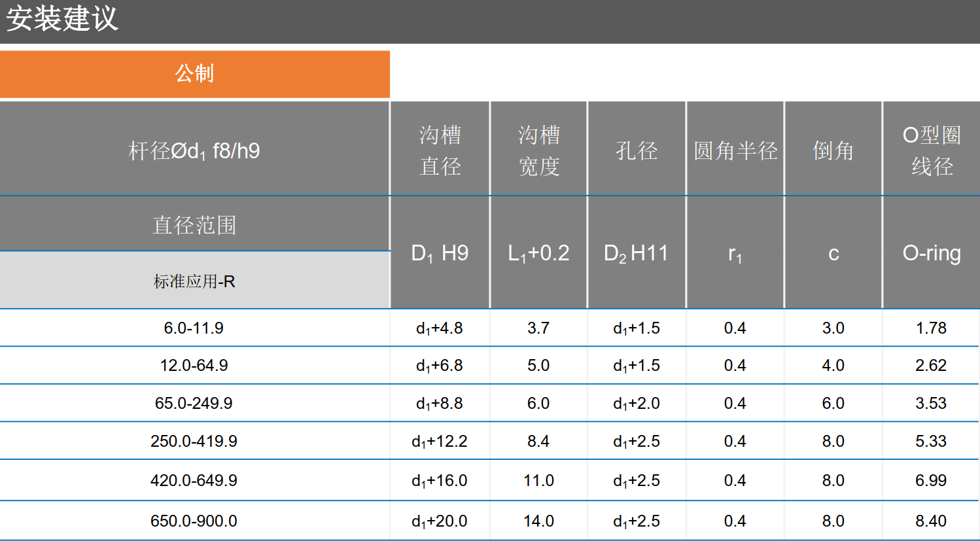Viewport: 980px width, 541px height.
Task: Click the D2 H11 header cell
Action: (637, 253)
